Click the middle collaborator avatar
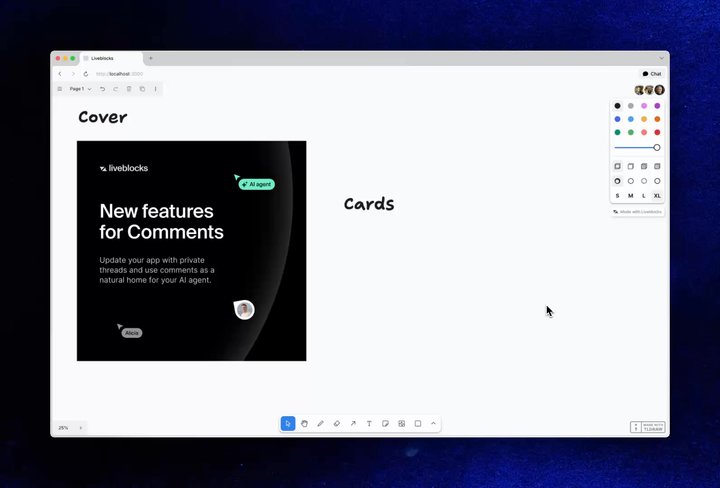 tap(649, 90)
